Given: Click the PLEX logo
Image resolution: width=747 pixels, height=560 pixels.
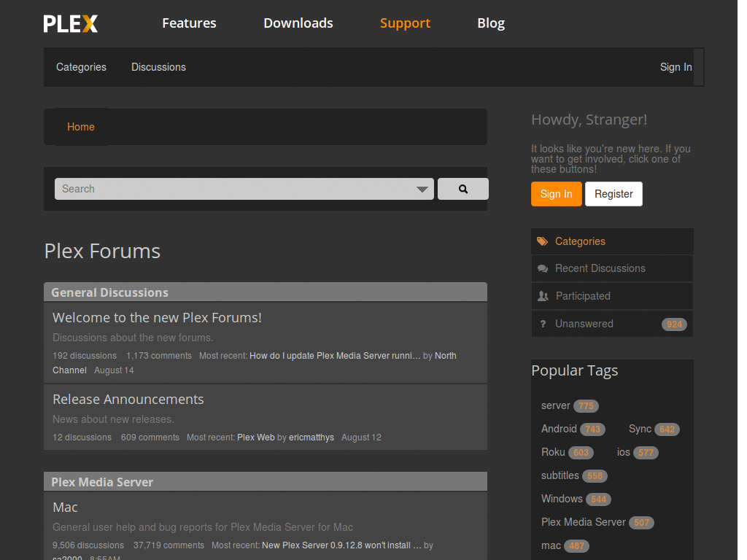Looking at the screenshot, I should coord(71,23).
